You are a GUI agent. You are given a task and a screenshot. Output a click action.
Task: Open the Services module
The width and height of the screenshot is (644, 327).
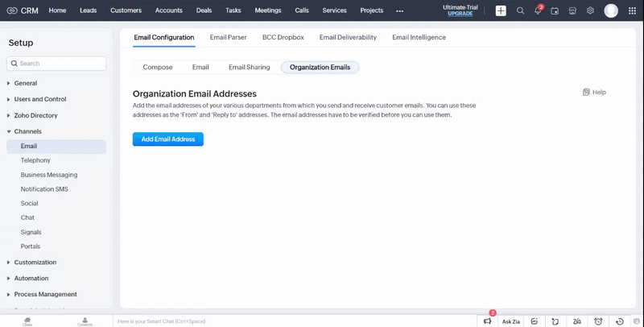point(334,10)
